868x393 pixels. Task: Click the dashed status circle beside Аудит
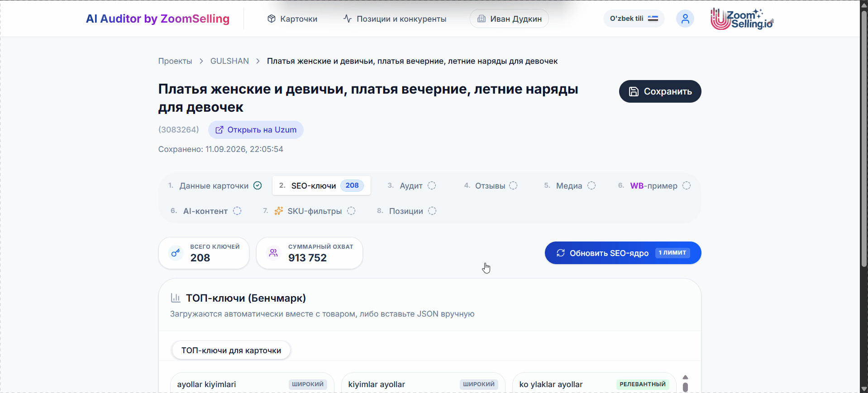tap(432, 185)
